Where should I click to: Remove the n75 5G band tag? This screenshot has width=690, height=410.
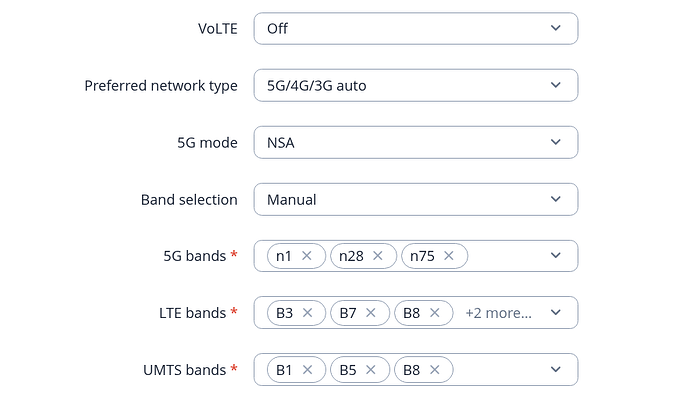[449, 256]
